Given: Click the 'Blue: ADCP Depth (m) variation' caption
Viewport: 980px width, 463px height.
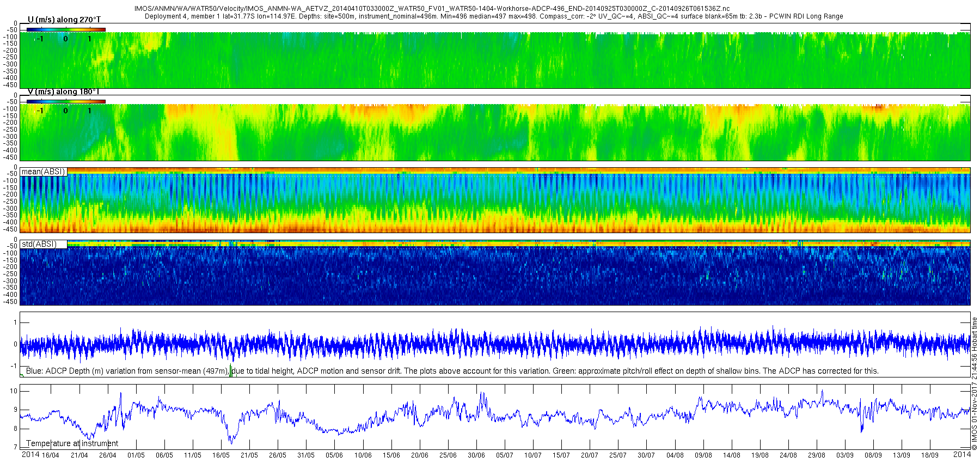Looking at the screenshot, I should click(x=452, y=371).
